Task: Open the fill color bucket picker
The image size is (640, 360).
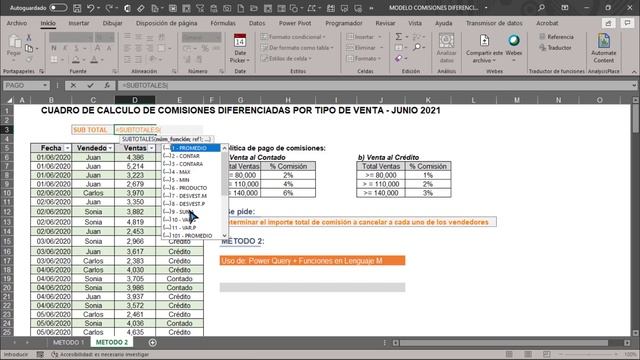Action: 76,60
